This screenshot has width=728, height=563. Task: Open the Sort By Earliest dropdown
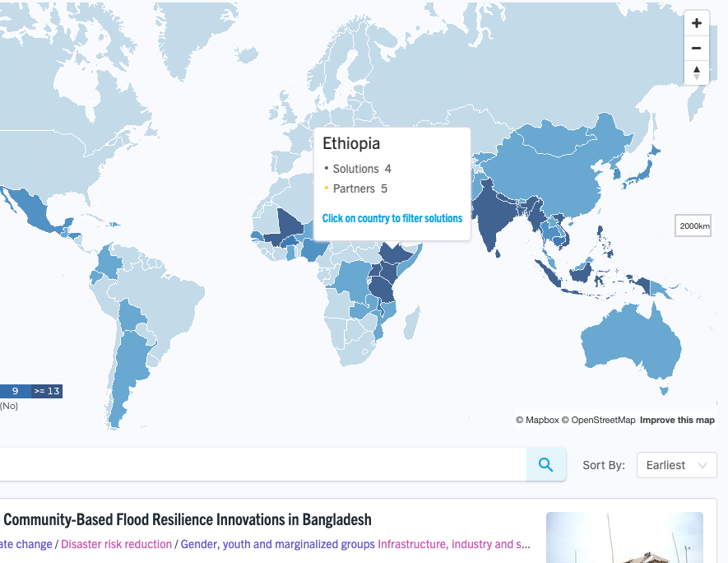[676, 465]
